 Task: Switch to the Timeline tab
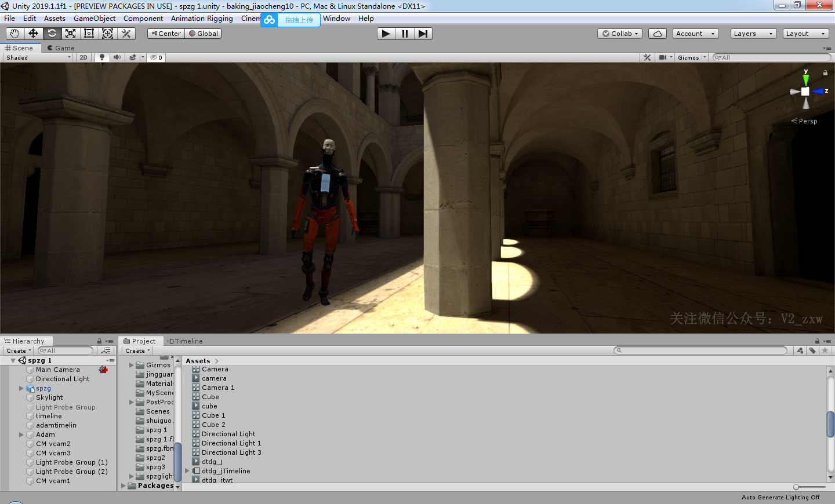coord(186,341)
